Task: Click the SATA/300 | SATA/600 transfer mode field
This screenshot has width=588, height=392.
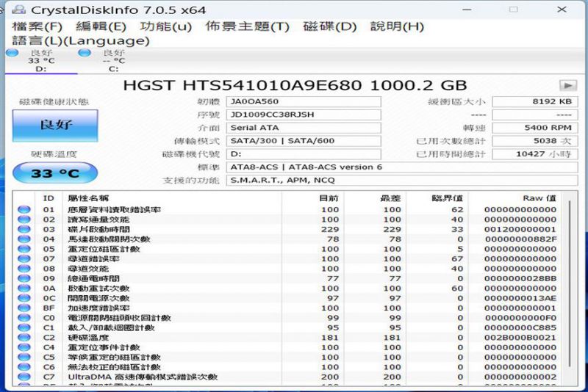Action: click(304, 141)
